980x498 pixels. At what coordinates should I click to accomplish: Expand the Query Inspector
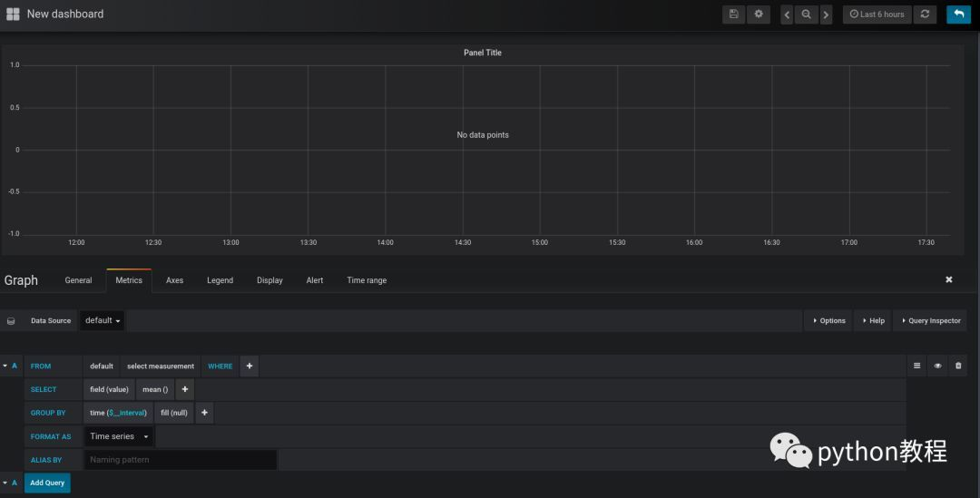931,320
